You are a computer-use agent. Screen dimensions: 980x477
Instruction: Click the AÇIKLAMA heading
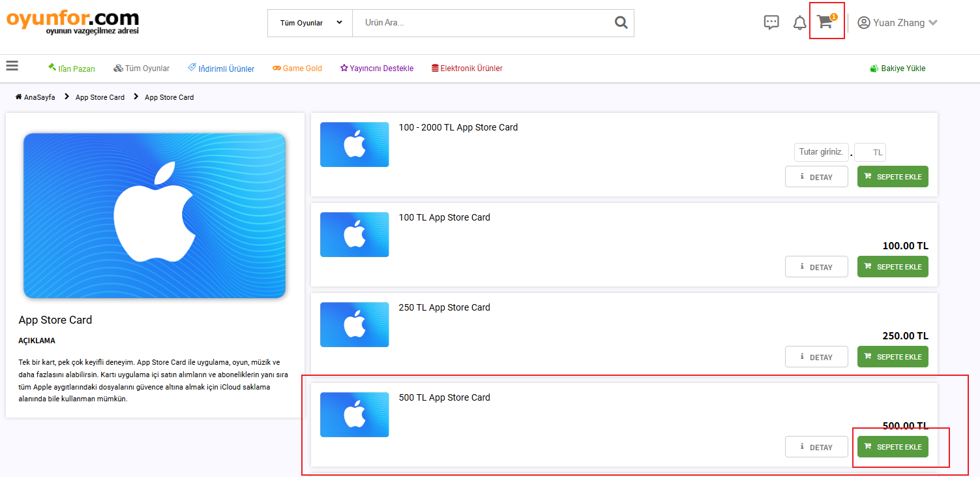pos(37,341)
